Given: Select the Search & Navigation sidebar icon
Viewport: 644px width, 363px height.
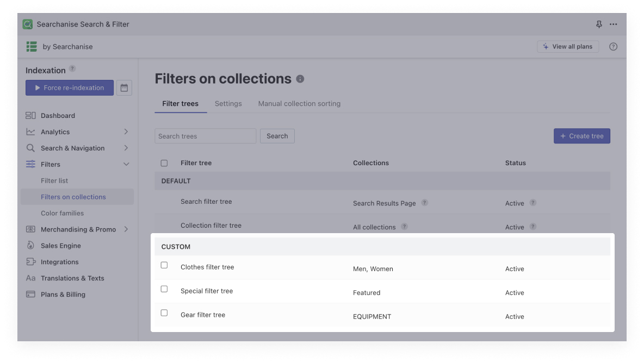Looking at the screenshot, I should tap(32, 148).
